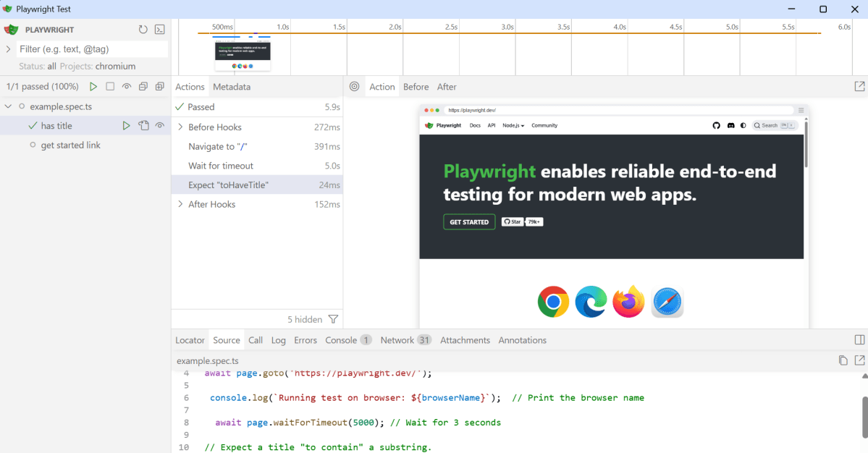Open the Network tab

coord(397,340)
